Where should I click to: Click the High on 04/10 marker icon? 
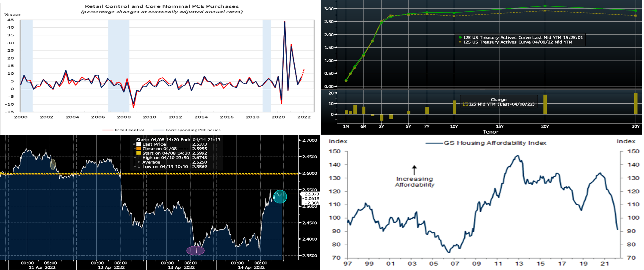(x=139, y=158)
